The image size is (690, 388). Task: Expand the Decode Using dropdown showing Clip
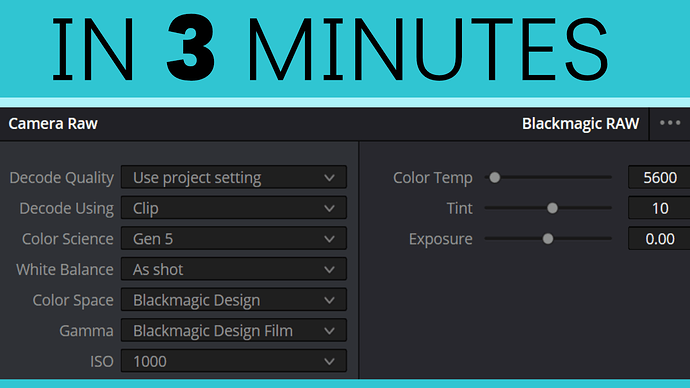click(x=234, y=208)
